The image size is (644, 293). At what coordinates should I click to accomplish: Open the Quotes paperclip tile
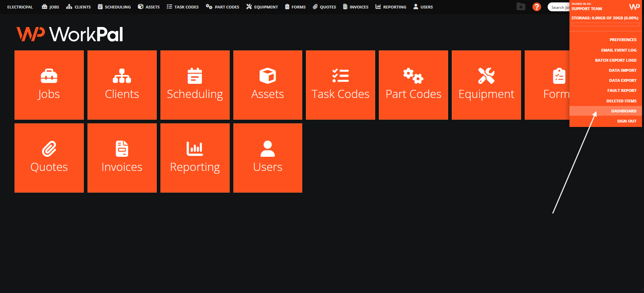pyautogui.click(x=49, y=158)
